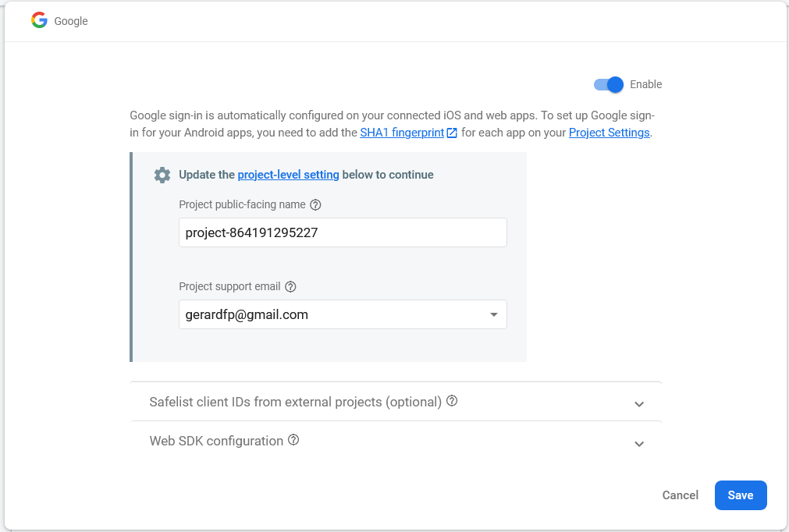This screenshot has width=789, height=532.
Task: Expand Safelist client IDs chevron
Action: tap(639, 404)
